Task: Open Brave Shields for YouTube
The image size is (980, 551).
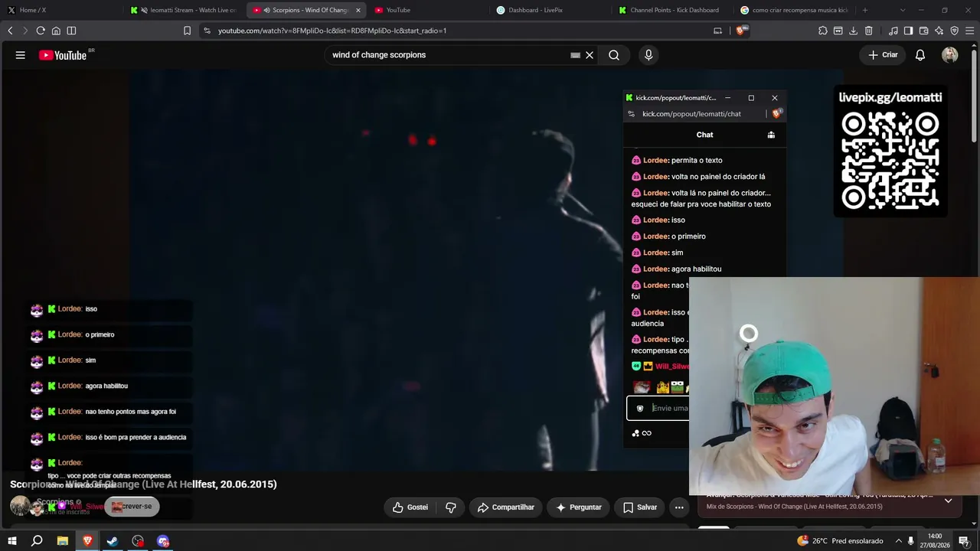Action: 740,31
